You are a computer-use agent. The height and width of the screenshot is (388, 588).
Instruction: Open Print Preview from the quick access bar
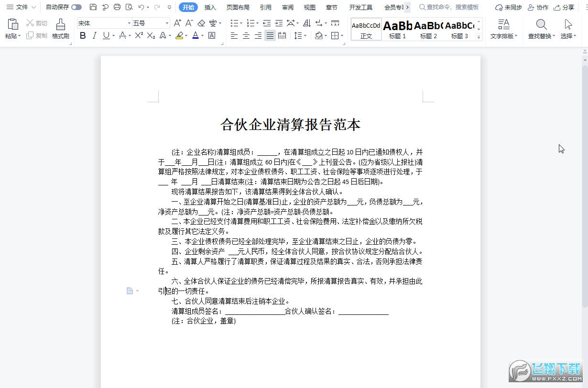(x=129, y=7)
